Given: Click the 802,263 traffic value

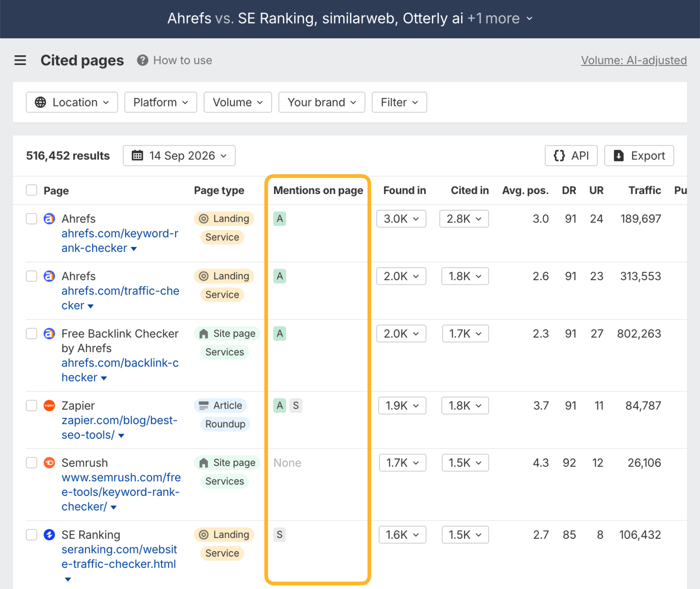Looking at the screenshot, I should click(639, 333).
